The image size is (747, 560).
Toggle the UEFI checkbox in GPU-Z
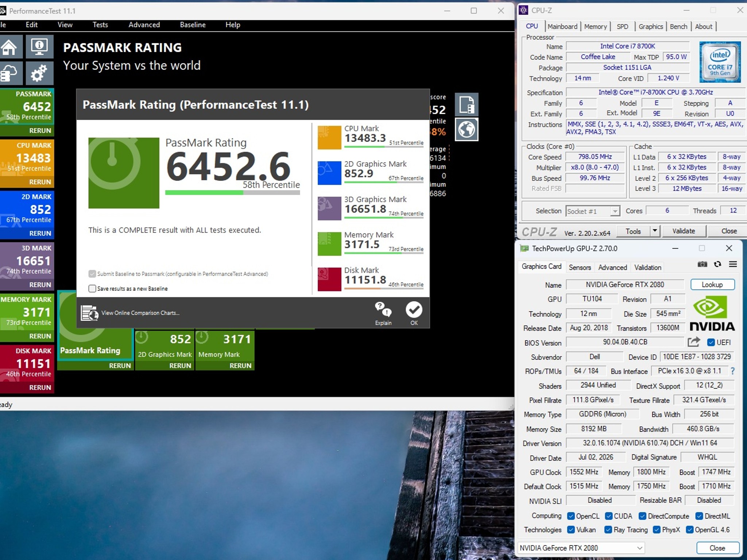tap(711, 342)
